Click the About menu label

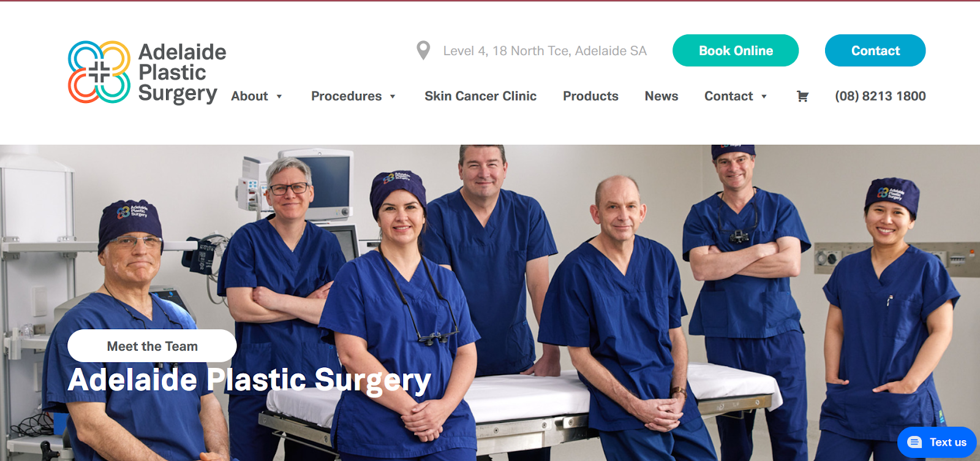tap(249, 96)
